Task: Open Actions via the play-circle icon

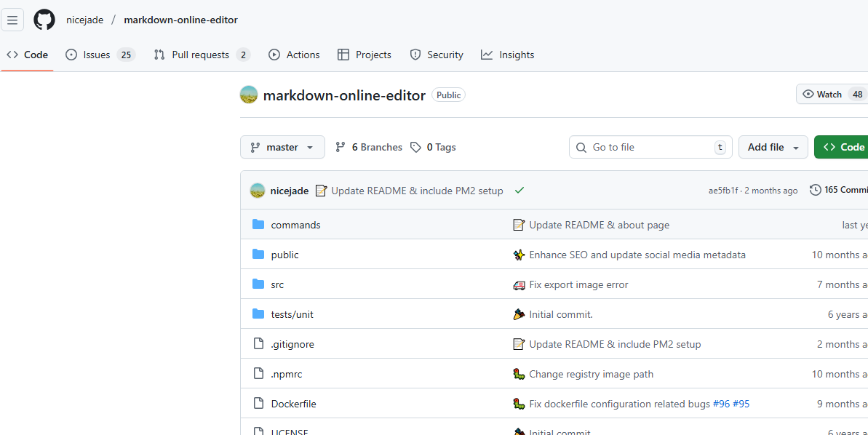Action: point(274,55)
